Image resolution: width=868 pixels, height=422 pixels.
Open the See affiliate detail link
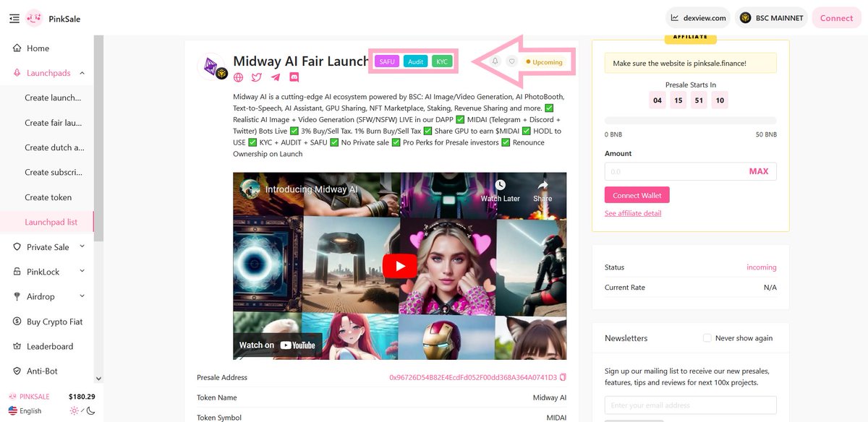tap(633, 212)
